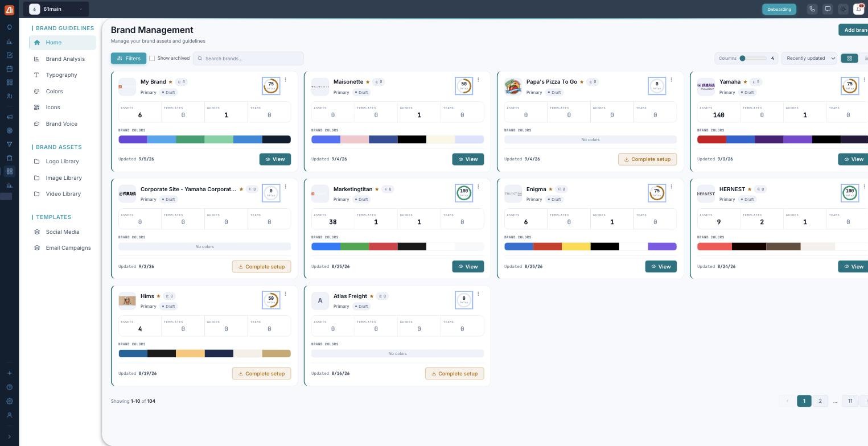Open the phone call icon in top bar
This screenshot has width=868, height=446.
(812, 9)
